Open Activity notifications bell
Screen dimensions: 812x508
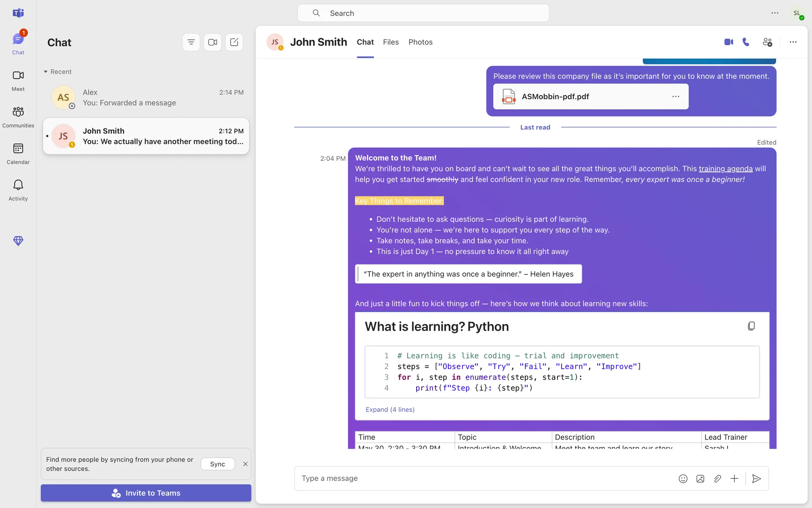18,190
